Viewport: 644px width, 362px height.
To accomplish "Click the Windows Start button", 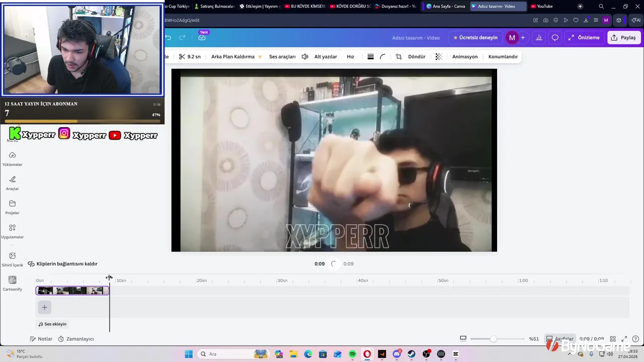I will pos(189,354).
